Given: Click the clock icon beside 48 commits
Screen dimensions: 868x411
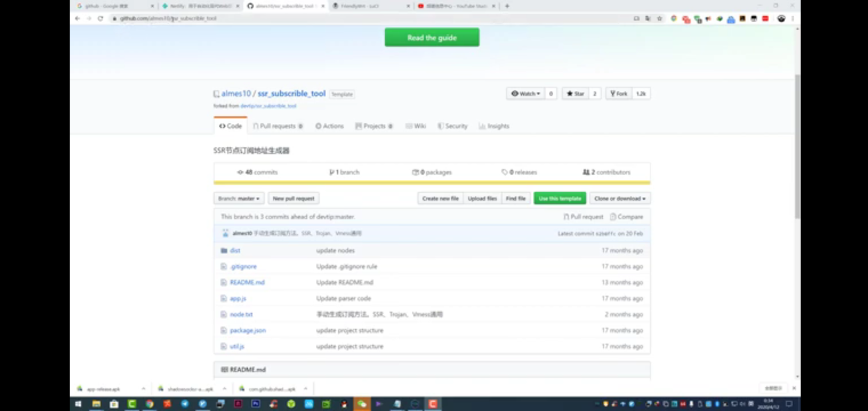Looking at the screenshot, I should [x=240, y=172].
